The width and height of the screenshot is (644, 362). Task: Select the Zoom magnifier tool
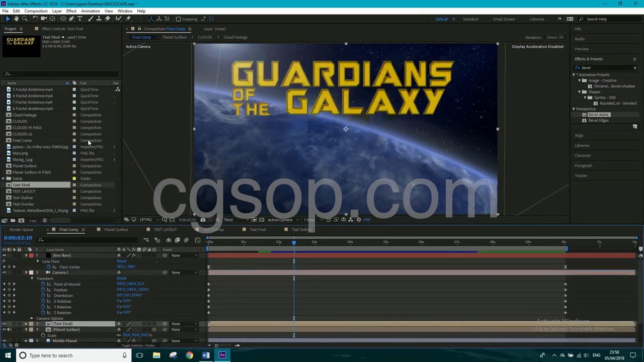(25, 19)
